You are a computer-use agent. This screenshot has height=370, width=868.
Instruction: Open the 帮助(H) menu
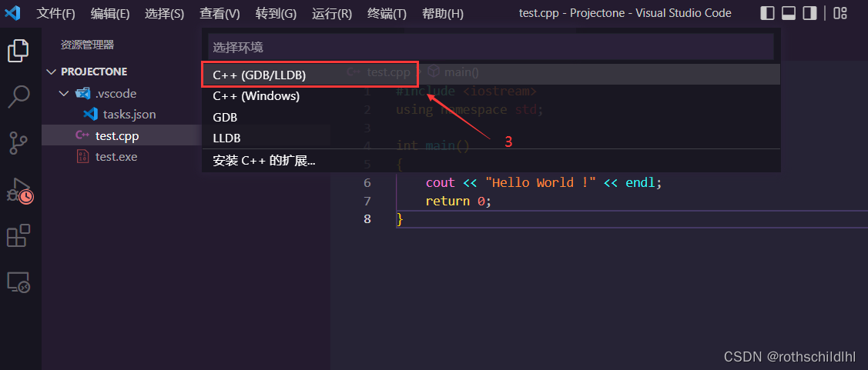pos(442,14)
